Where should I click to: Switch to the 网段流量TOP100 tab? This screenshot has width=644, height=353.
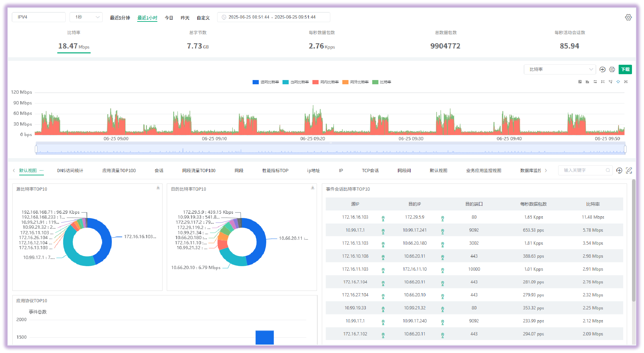[x=199, y=170]
